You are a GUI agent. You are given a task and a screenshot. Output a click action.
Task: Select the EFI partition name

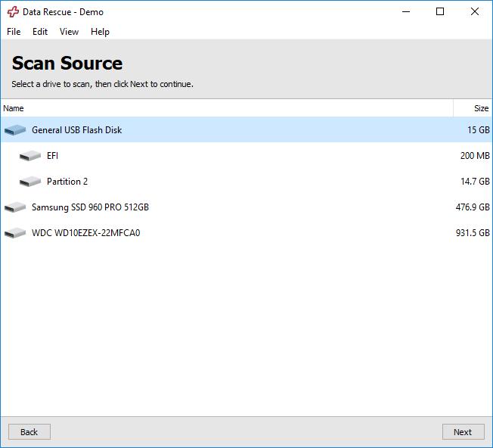click(x=52, y=155)
